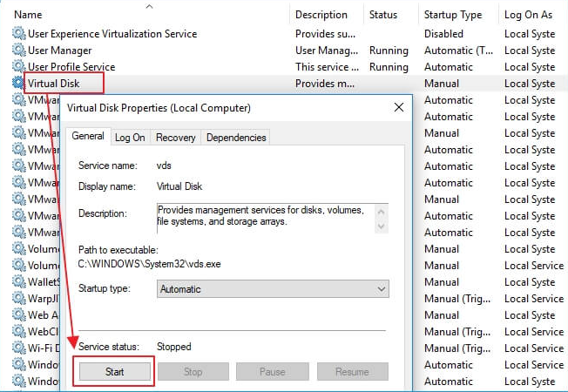Viewport: 568px width, 392px height.
Task: Switch to the Log On tab
Action: (130, 138)
